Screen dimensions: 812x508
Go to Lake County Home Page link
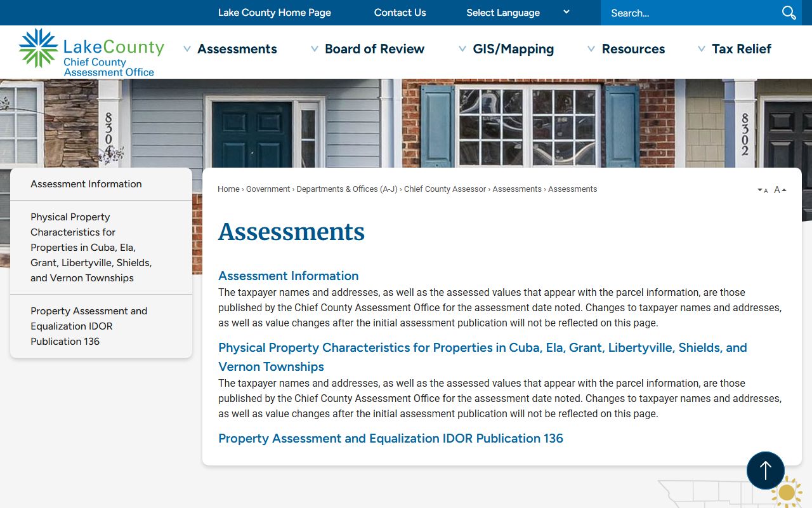pyautogui.click(x=275, y=13)
